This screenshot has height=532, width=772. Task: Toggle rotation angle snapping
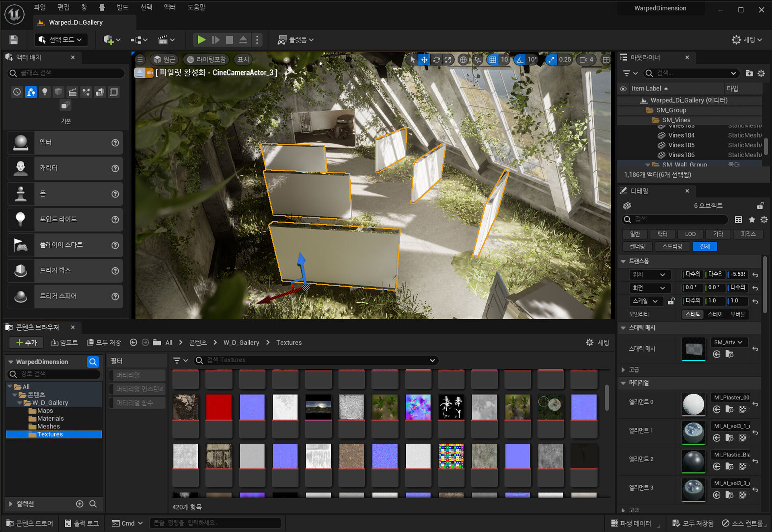(520, 60)
